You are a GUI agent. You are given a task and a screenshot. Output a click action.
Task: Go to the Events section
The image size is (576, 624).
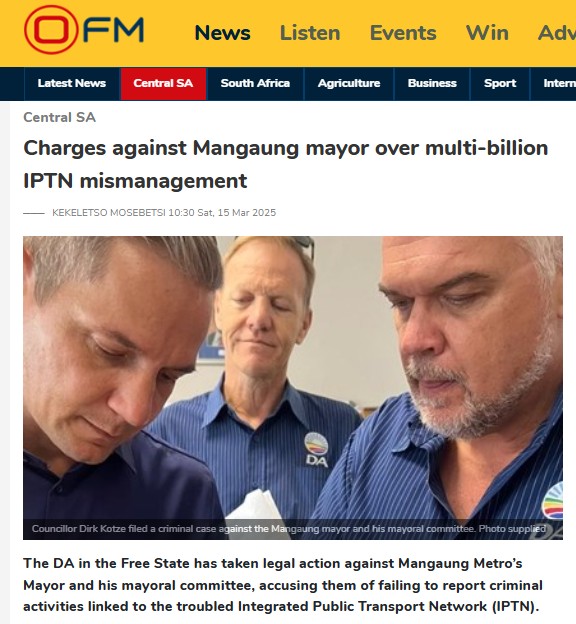pyautogui.click(x=403, y=33)
